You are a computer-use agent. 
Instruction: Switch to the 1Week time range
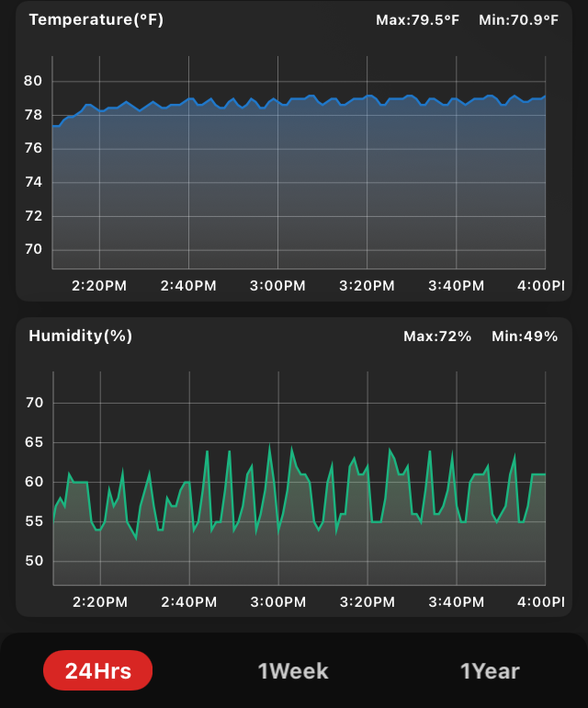[x=293, y=671]
